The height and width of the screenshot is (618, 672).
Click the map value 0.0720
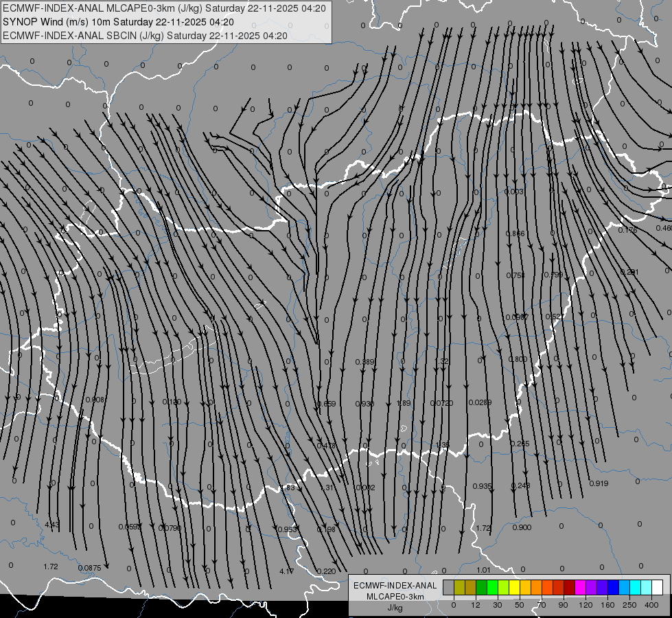441,403
